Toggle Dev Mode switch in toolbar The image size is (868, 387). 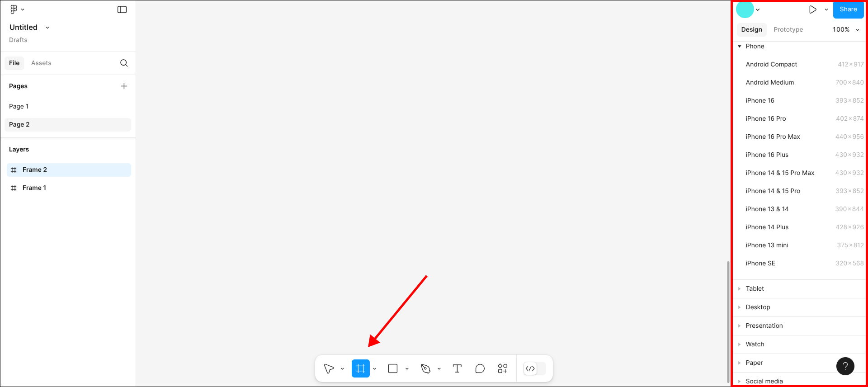[534, 369]
